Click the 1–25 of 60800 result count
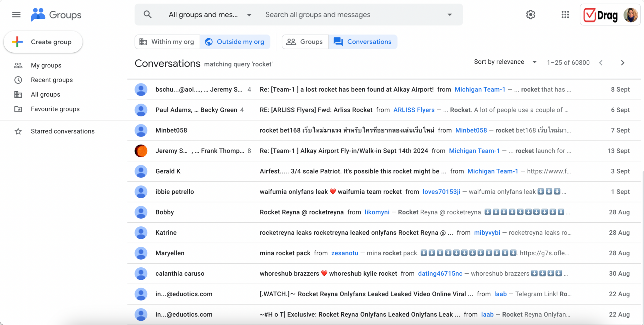The height and width of the screenshot is (325, 644). pyautogui.click(x=568, y=63)
